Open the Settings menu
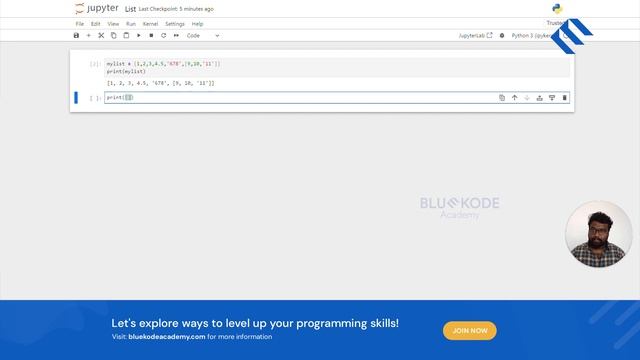 click(175, 24)
